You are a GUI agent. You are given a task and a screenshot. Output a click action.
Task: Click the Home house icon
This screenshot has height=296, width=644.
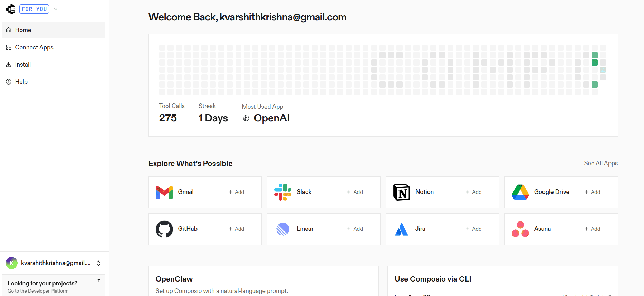pyautogui.click(x=9, y=30)
